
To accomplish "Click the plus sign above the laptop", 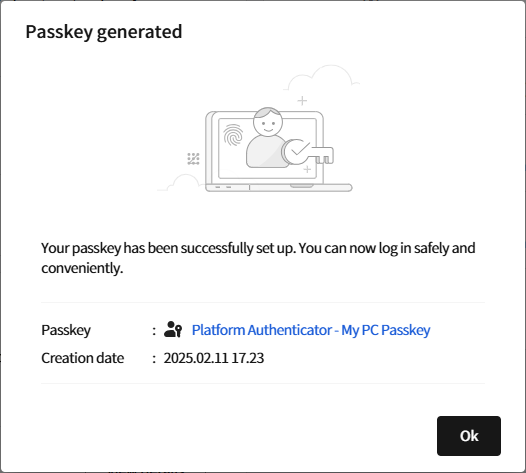I will coord(302,101).
